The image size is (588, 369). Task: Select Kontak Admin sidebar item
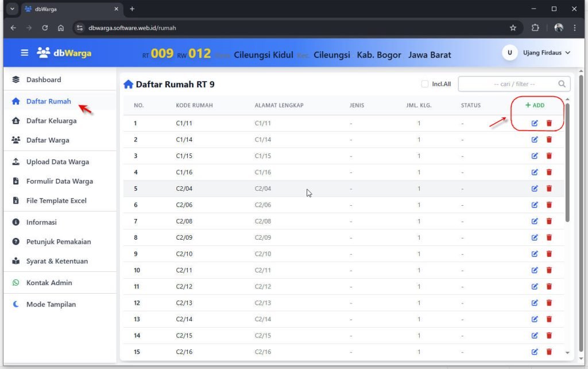pos(49,283)
